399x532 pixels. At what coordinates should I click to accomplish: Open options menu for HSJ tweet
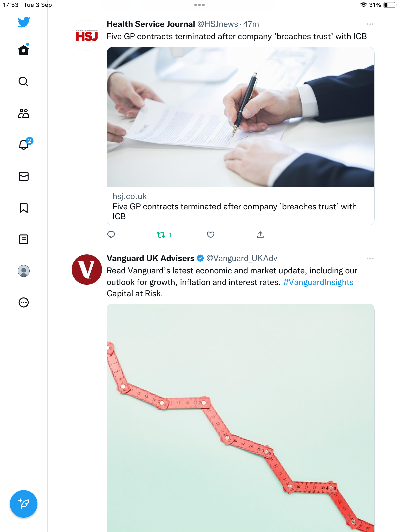coord(370,24)
